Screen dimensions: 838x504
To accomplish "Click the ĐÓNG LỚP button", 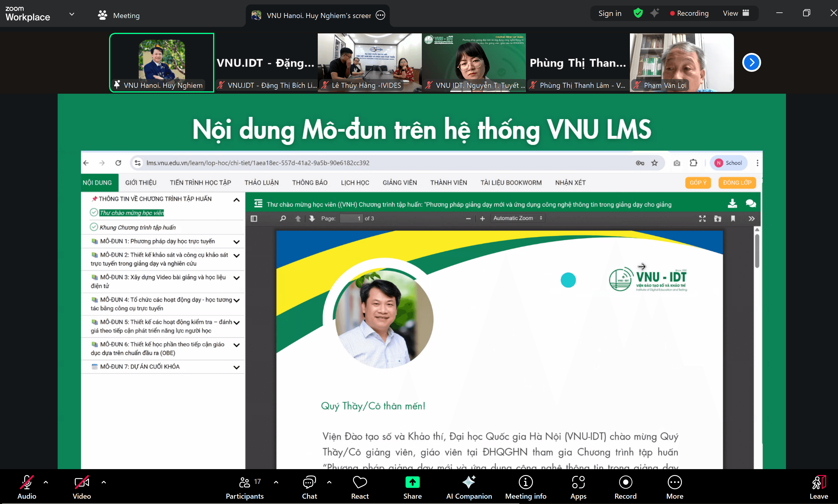I will coord(737,182).
